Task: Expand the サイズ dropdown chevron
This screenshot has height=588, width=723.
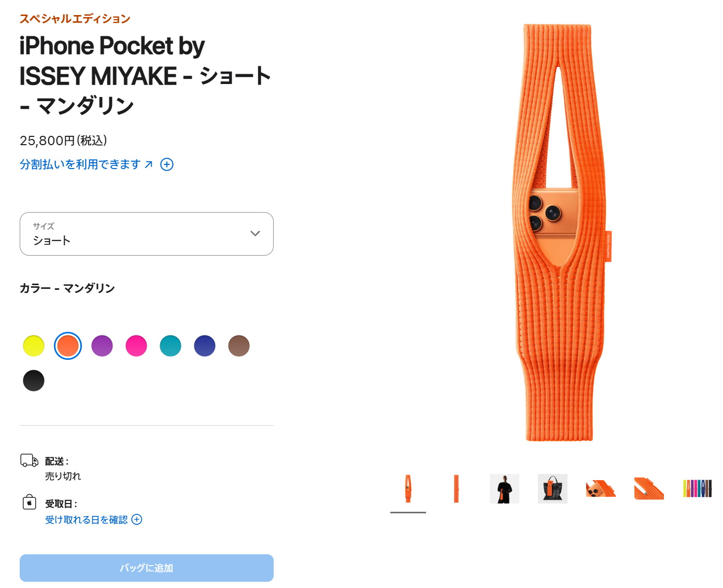Action: (x=255, y=233)
